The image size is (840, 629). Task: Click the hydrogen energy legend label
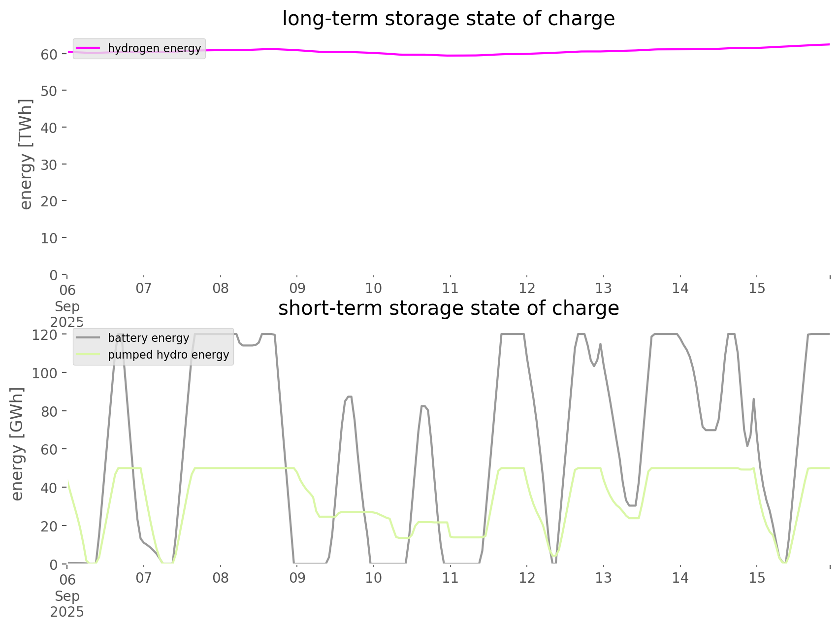154,48
